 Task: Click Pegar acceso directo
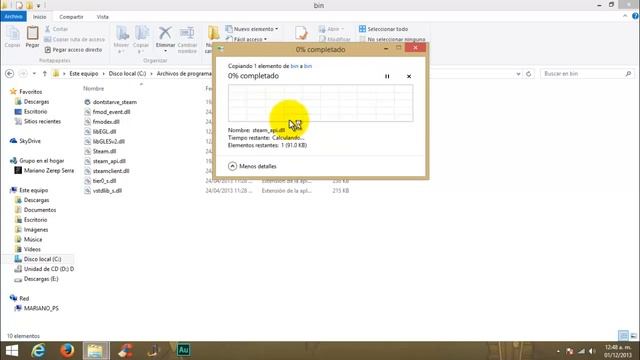[x=73, y=49]
